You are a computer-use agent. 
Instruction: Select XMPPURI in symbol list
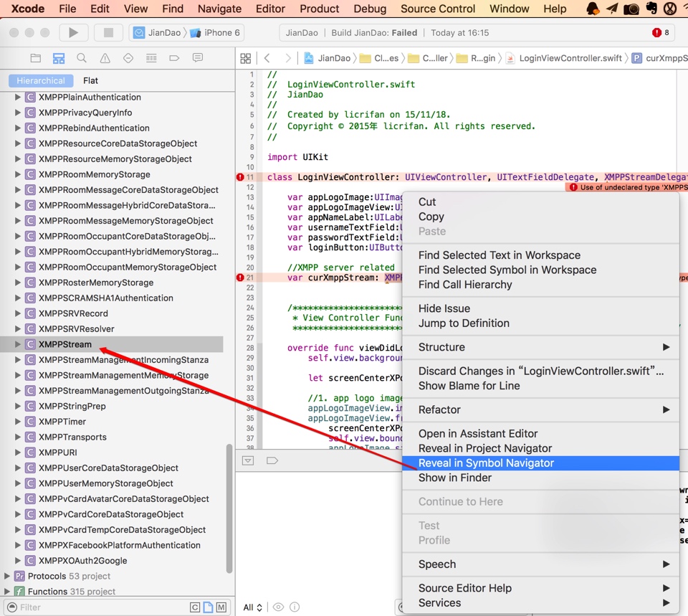pos(57,452)
